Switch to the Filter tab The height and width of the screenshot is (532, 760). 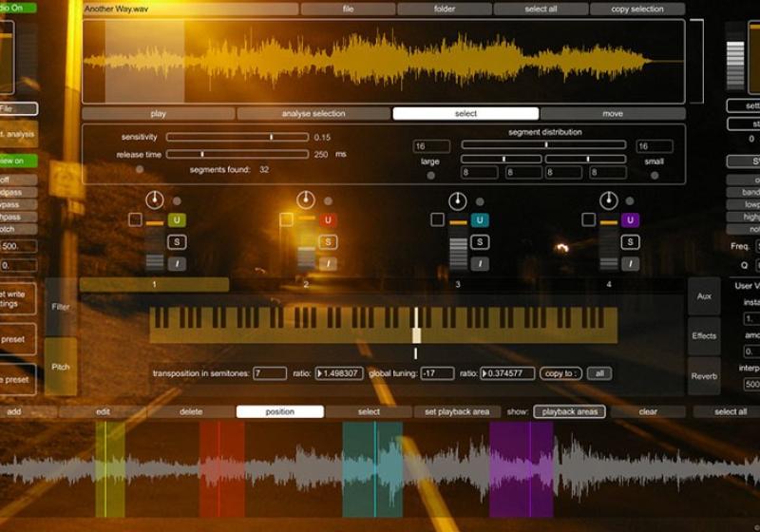[x=61, y=307]
